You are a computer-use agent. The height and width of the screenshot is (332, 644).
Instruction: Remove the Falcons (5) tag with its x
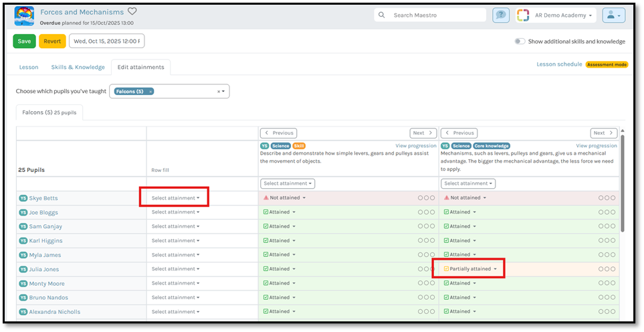pyautogui.click(x=150, y=91)
